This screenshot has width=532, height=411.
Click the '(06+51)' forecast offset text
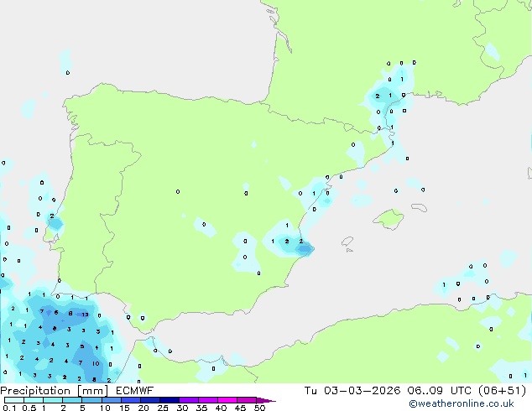pos(502,391)
